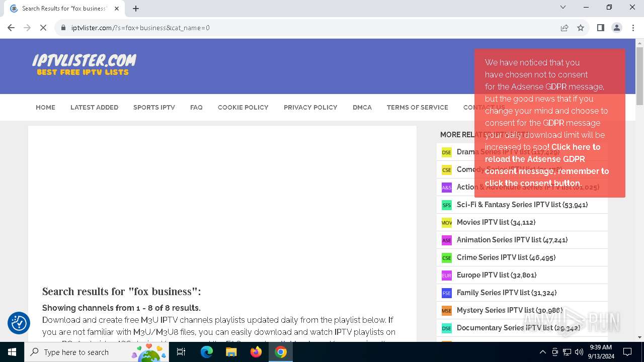Click the CSE Comedy Series icon

click(446, 170)
